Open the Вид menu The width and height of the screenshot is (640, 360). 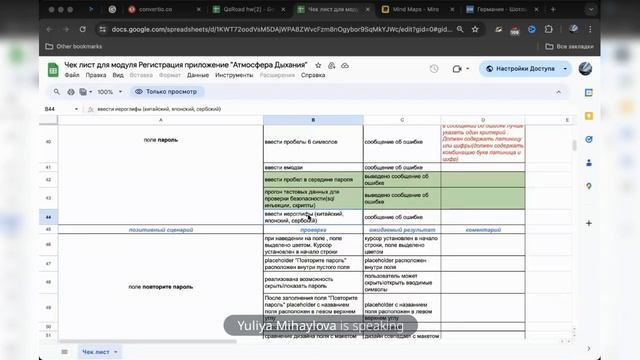point(118,75)
